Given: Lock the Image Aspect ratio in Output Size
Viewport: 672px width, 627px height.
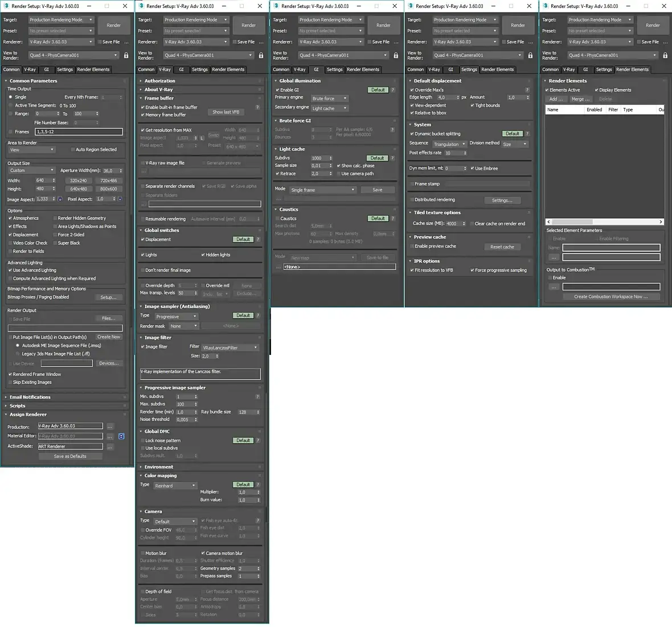Looking at the screenshot, I should (x=60, y=199).
